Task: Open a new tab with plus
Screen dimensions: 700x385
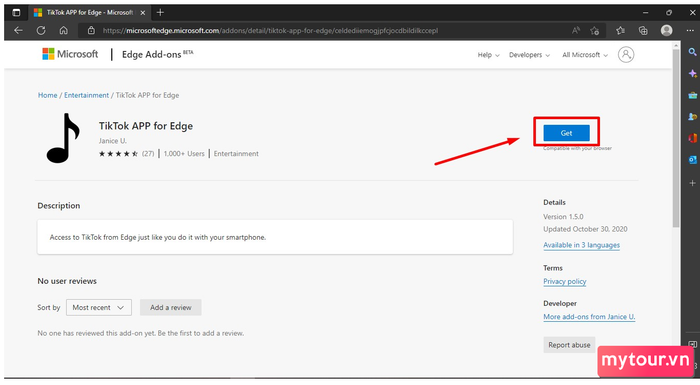Action: click(160, 13)
